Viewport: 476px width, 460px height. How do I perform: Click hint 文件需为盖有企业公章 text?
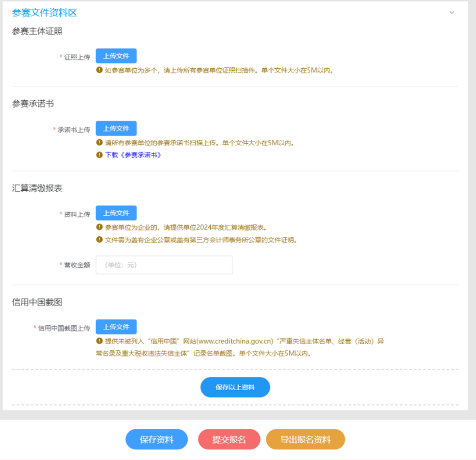tap(201, 240)
